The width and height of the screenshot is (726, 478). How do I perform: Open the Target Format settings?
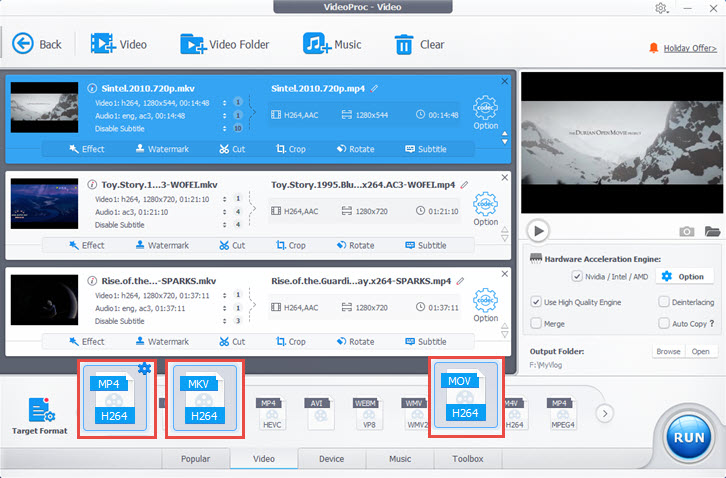pos(40,415)
